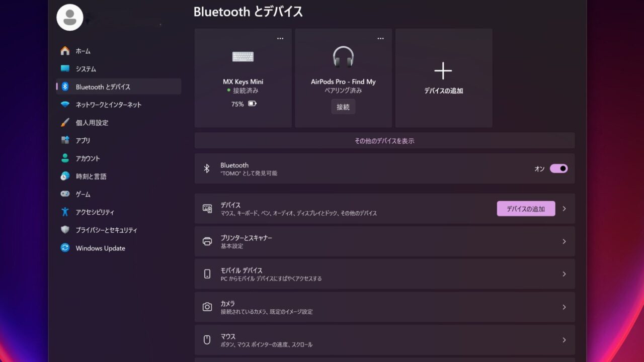Click the アクセシビリティ person icon

pos(65,212)
